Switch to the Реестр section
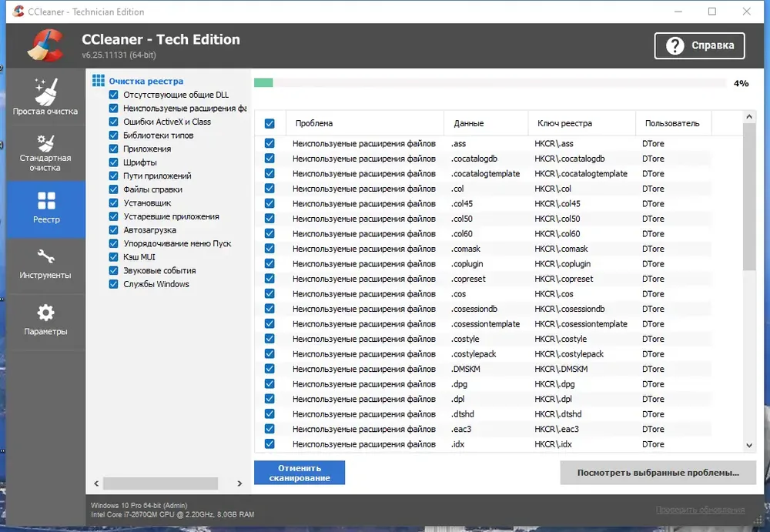The image size is (770, 532). pos(45,209)
